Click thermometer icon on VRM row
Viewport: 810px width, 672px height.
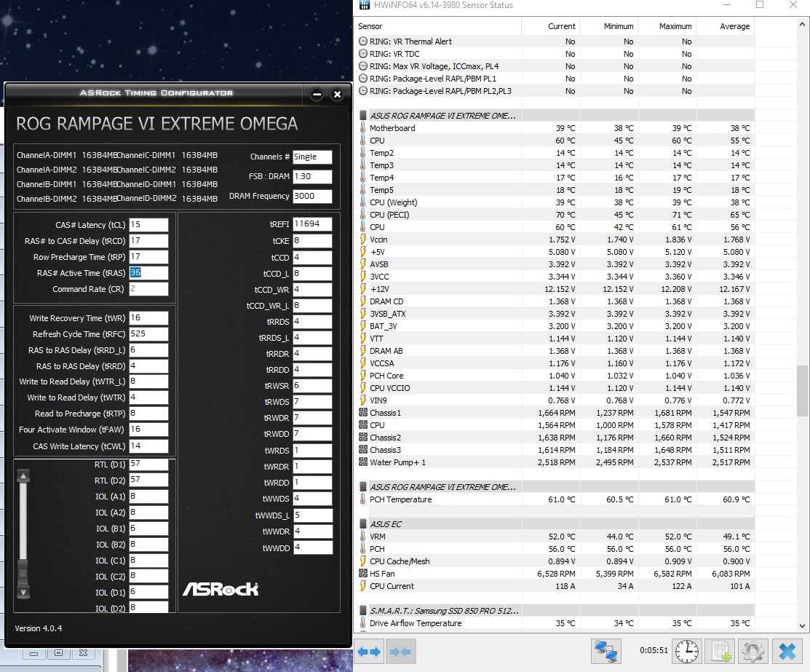(x=362, y=536)
